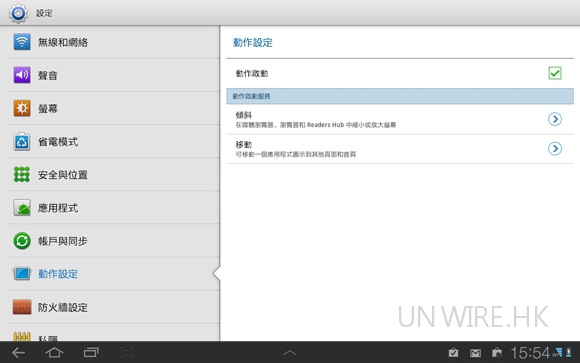Open 防火牆設定 settings category
Image resolution: width=580 pixels, height=363 pixels.
coord(113,307)
